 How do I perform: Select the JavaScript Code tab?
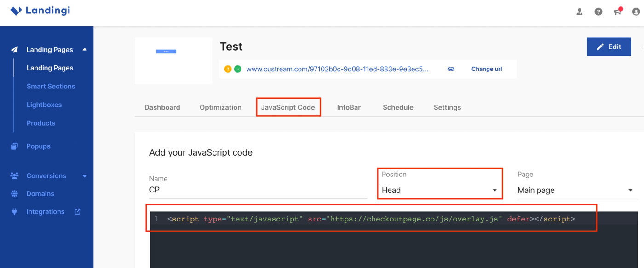coord(288,107)
